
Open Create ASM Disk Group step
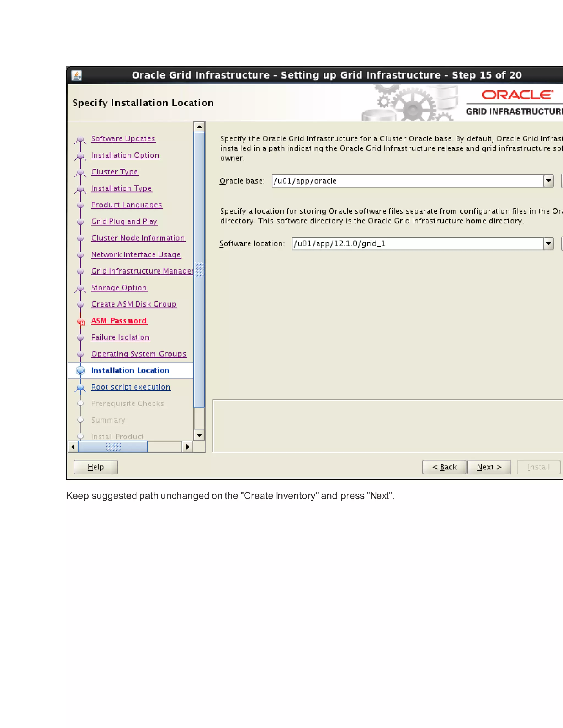pos(134,304)
